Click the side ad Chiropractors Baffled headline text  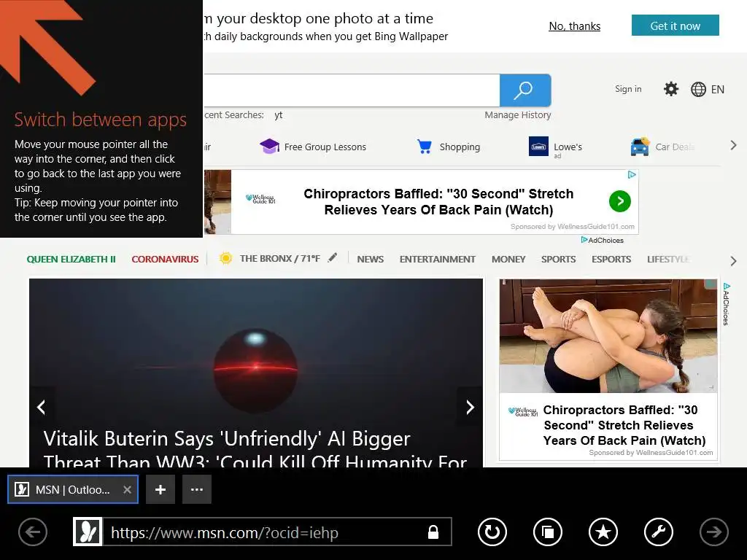coord(624,425)
